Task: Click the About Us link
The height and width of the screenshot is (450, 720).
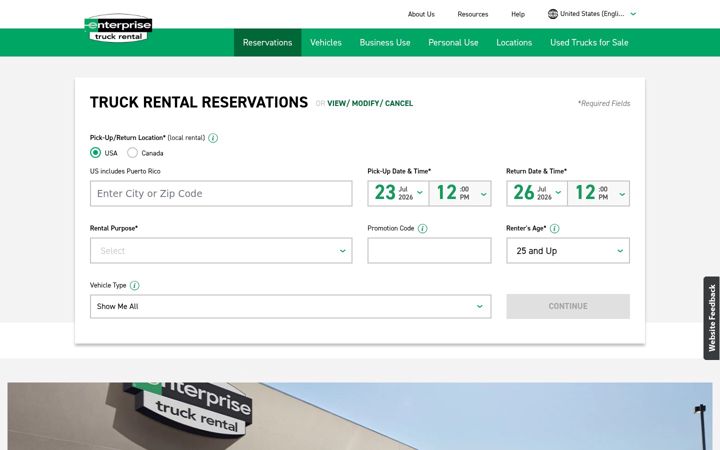Action: click(421, 14)
